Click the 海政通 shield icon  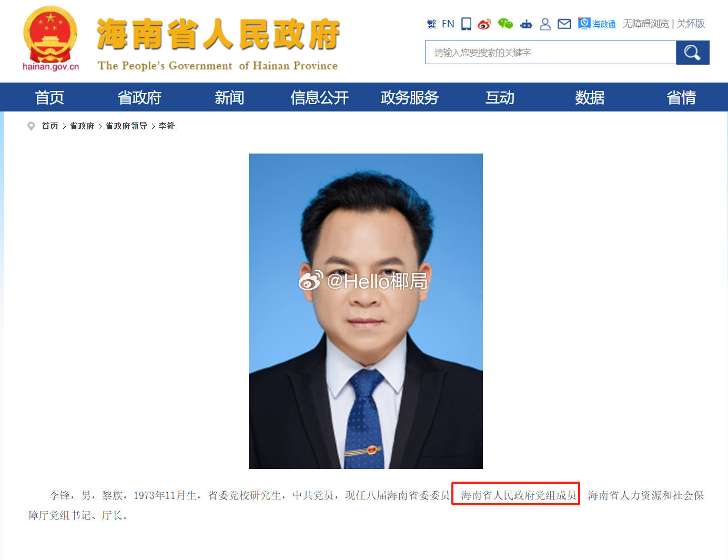(584, 24)
